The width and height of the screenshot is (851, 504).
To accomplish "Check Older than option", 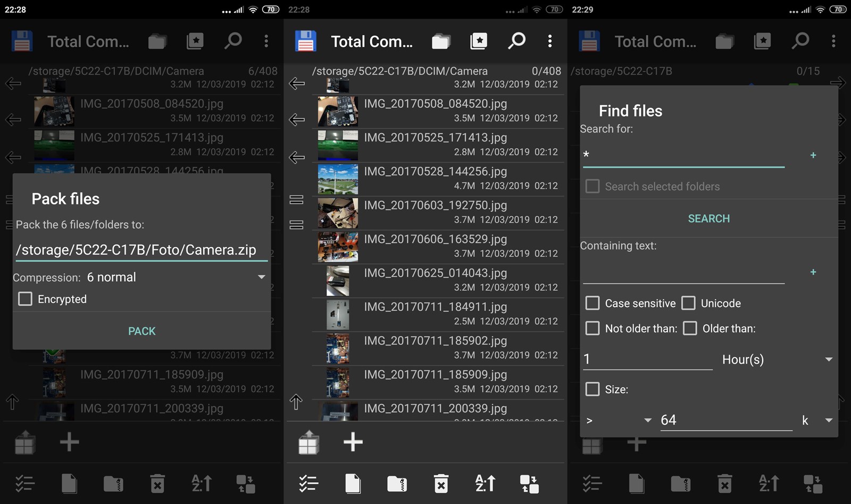I will pyautogui.click(x=690, y=328).
